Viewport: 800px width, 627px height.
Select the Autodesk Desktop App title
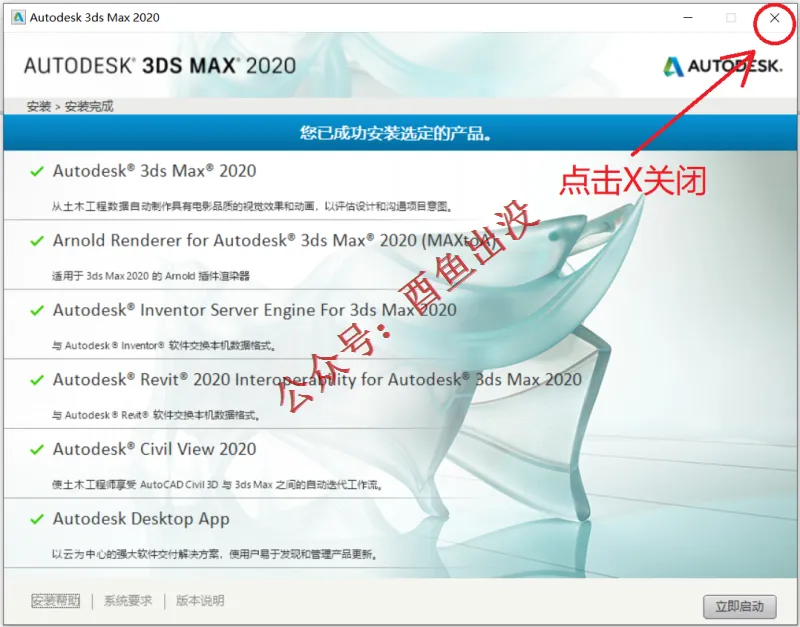(x=141, y=519)
